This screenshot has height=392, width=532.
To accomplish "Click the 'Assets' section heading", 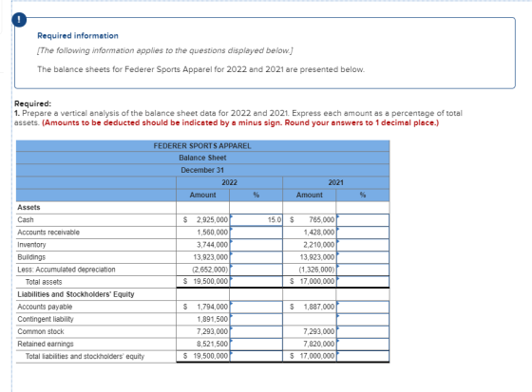I will click(x=28, y=207).
